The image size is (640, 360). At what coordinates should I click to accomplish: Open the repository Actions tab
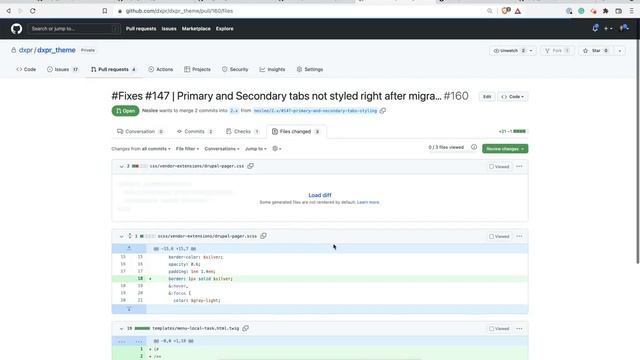coord(161,69)
